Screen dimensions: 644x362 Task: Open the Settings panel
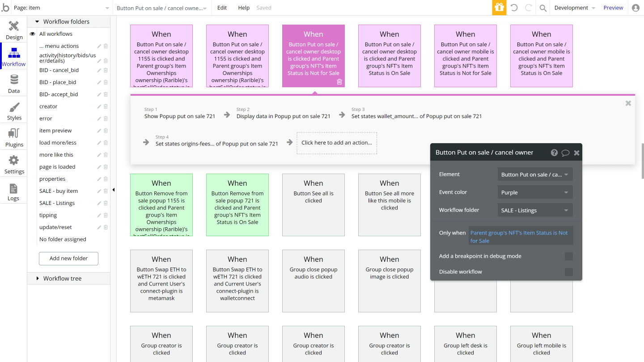[14, 164]
